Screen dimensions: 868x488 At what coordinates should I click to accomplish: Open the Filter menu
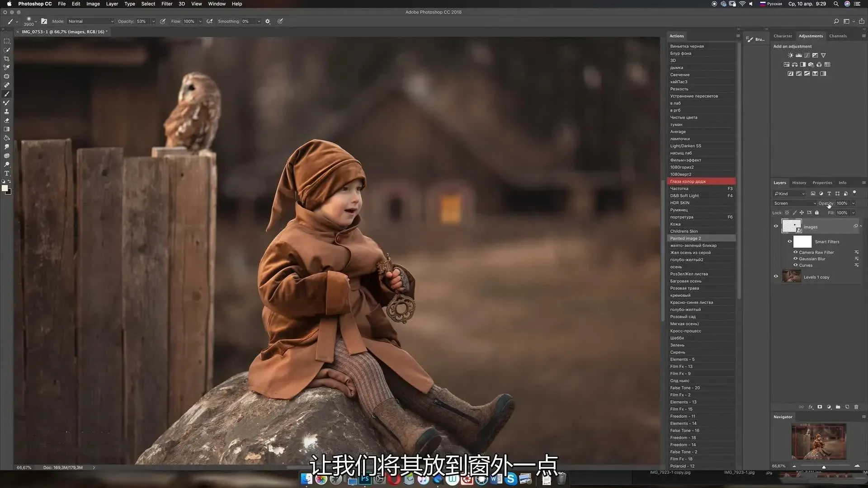pos(167,4)
